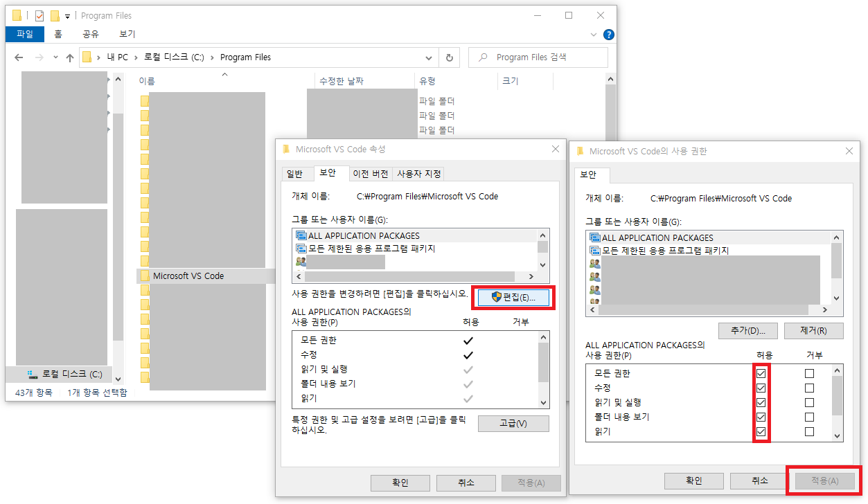Open Explorer help question mark
This screenshot has height=504, width=868.
point(608,34)
